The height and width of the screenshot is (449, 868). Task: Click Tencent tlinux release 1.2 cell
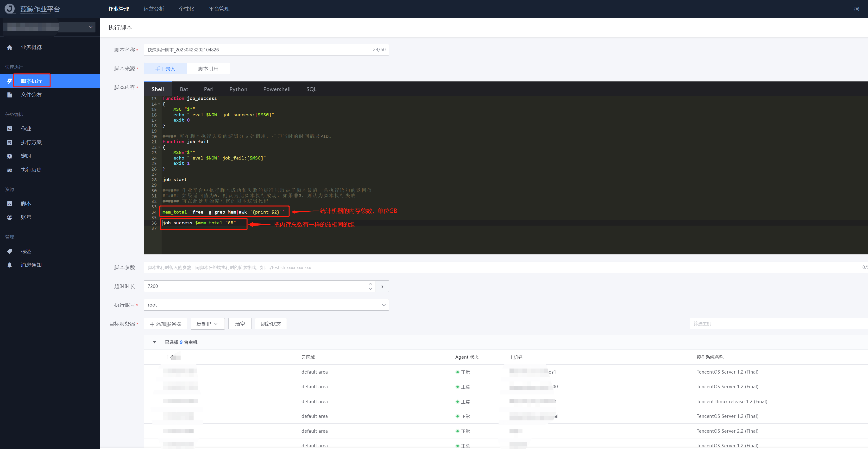(732, 401)
